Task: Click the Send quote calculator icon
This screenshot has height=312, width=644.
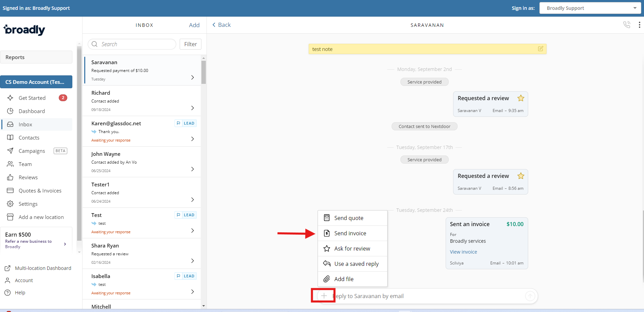Action: pos(327,218)
